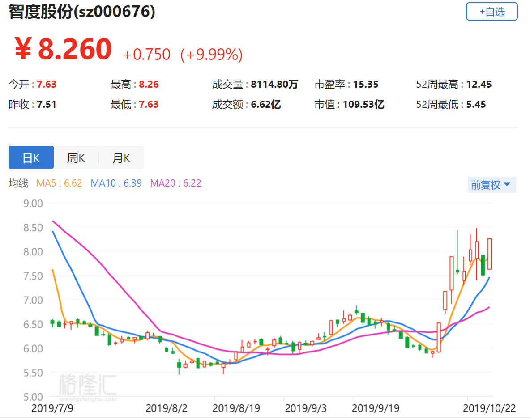The height and width of the screenshot is (420, 530).
Task: Click the 2019/9/3 date axis label
Action: pos(306,408)
